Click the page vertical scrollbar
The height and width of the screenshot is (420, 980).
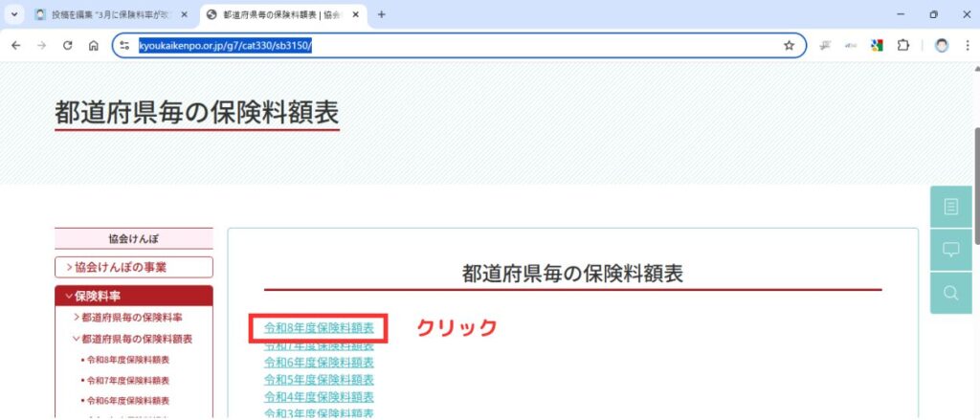point(976,187)
